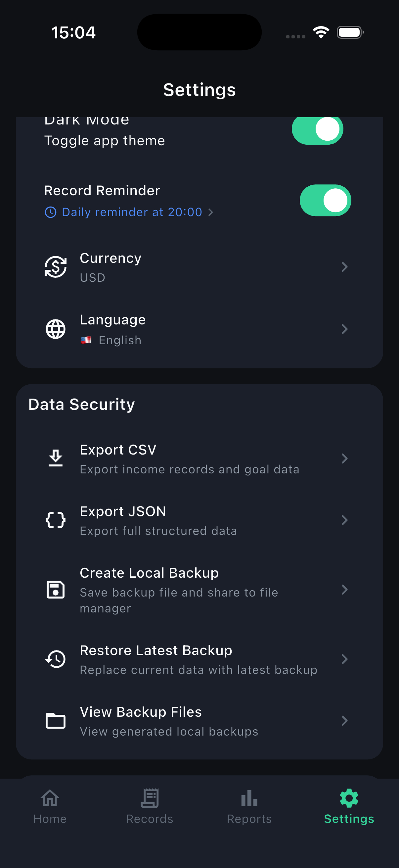This screenshot has height=868, width=399.
Task: Select Export CSV option
Action: (199, 458)
